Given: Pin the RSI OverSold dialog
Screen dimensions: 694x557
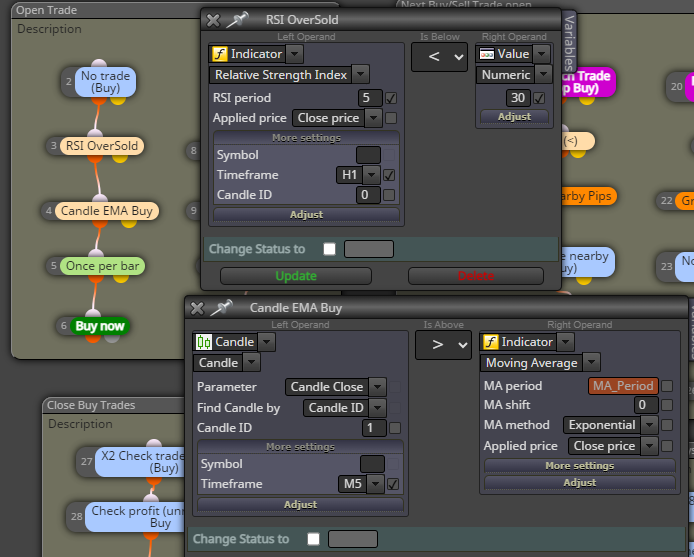Looking at the screenshot, I should [237, 19].
